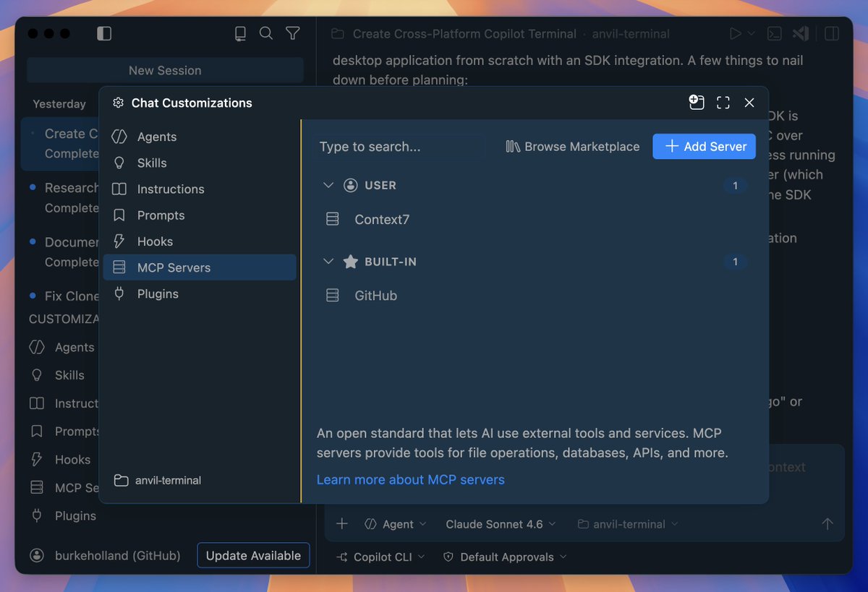Open Browse Marketplace
Image resolution: width=868 pixels, height=592 pixels.
point(573,147)
